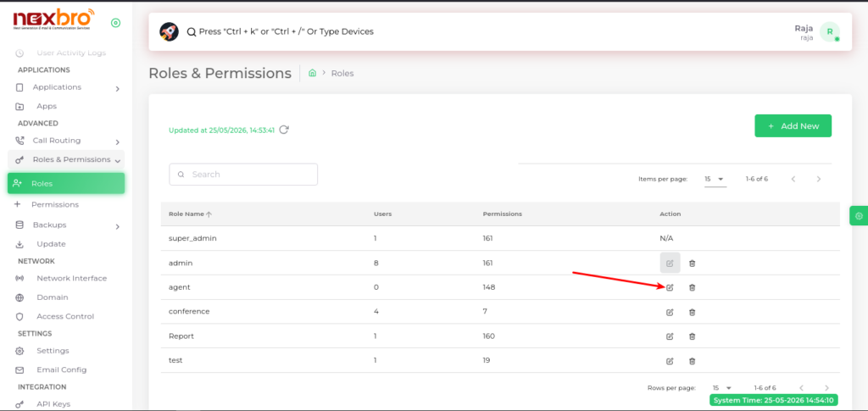Screen dimensions: 868x411
Task: Expand the Backups sidebar section
Action: point(66,225)
